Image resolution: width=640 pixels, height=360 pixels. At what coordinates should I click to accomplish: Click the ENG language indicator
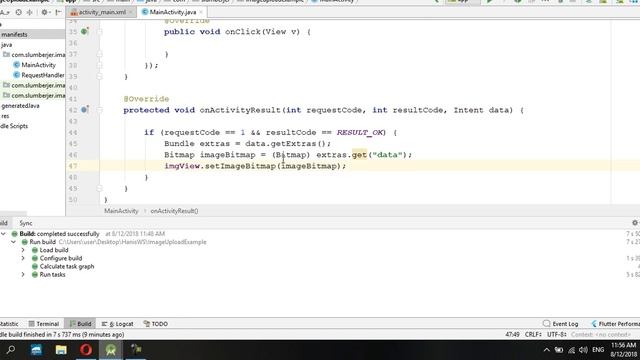[598, 350]
